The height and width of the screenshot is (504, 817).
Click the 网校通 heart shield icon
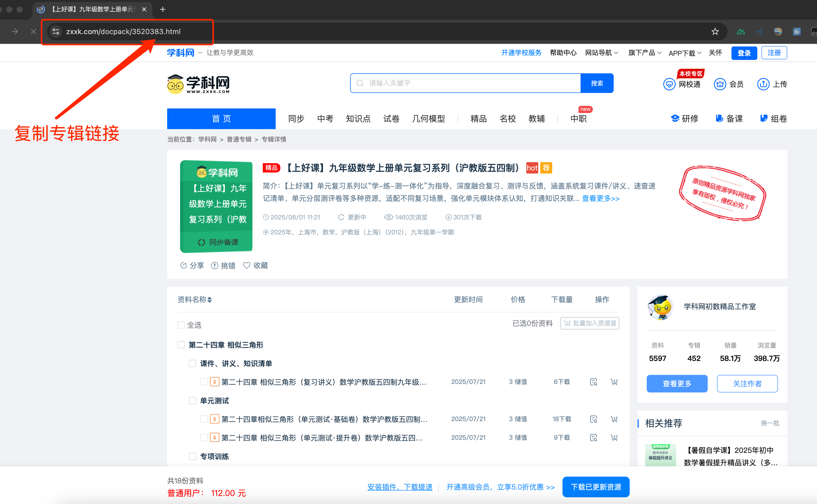pos(669,84)
